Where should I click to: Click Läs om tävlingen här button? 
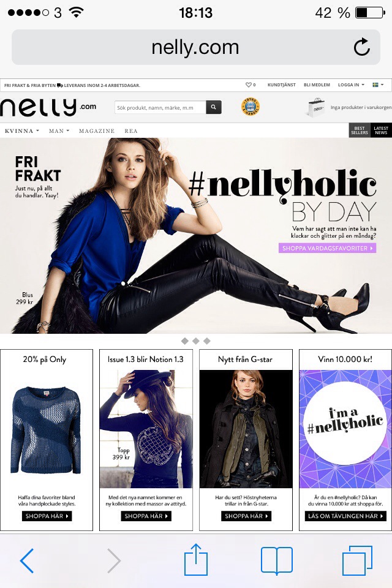[x=345, y=516]
